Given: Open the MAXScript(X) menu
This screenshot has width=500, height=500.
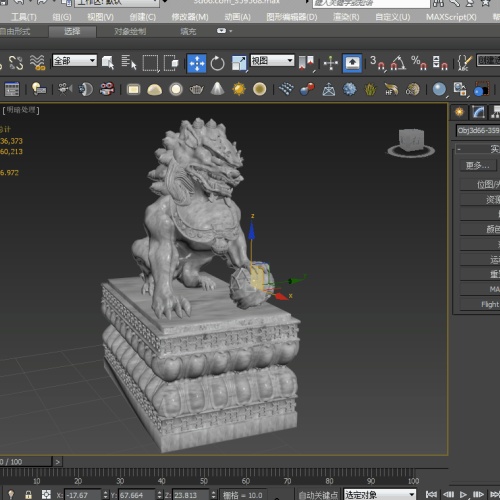Looking at the screenshot, I should 451,17.
